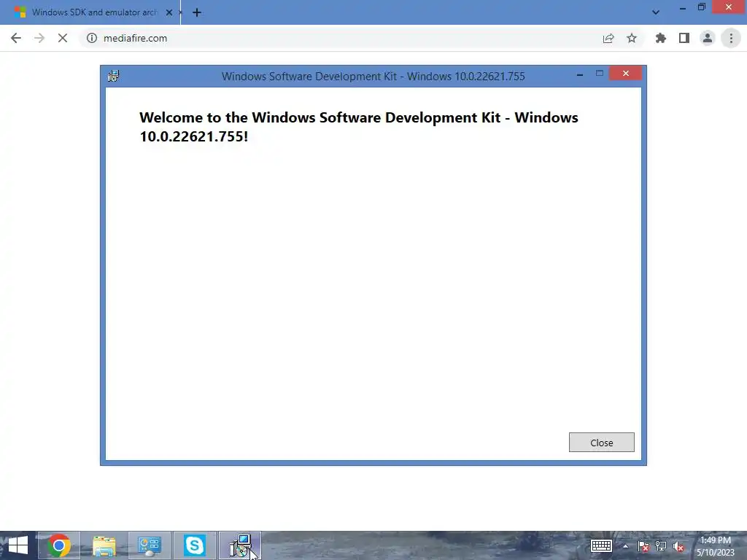Open Chrome profile menu
This screenshot has width=747, height=560.
point(708,38)
